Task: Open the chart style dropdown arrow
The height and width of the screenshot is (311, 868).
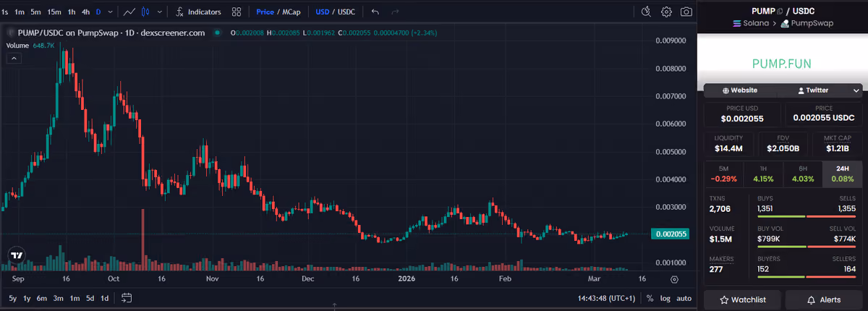Action: click(159, 12)
